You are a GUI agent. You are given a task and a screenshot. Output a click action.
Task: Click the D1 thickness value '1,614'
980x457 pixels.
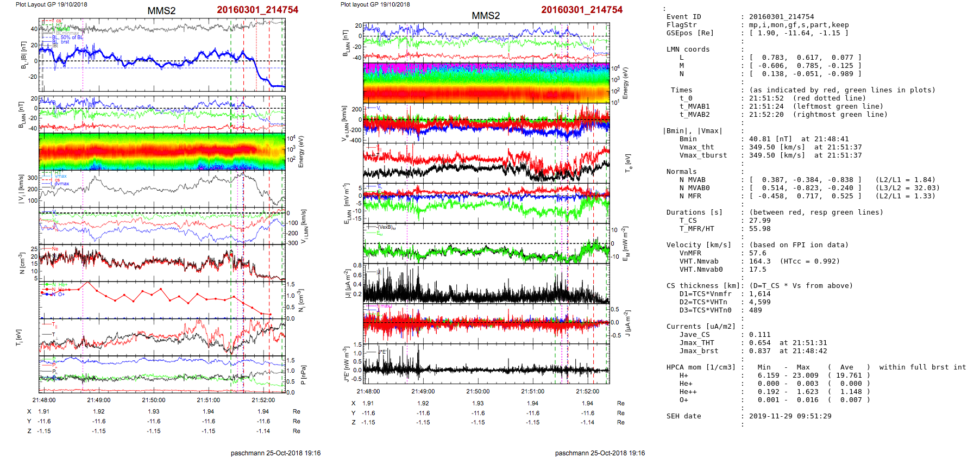tap(759, 294)
